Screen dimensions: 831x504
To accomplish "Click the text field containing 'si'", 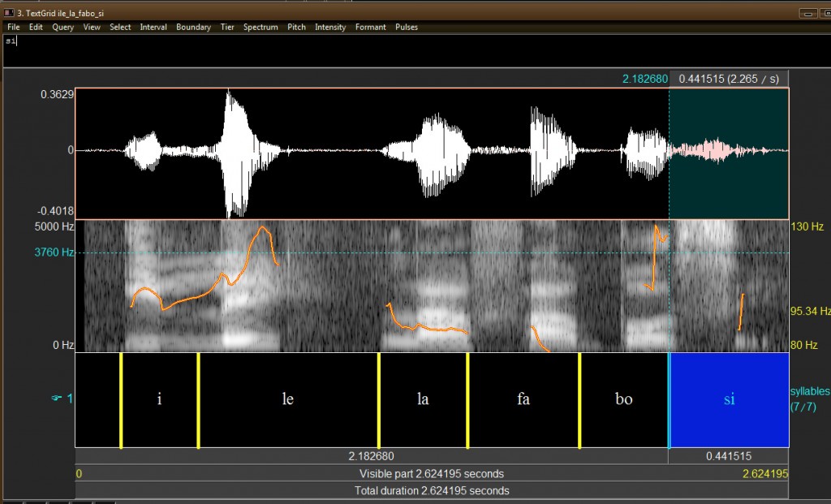I will click(415, 51).
